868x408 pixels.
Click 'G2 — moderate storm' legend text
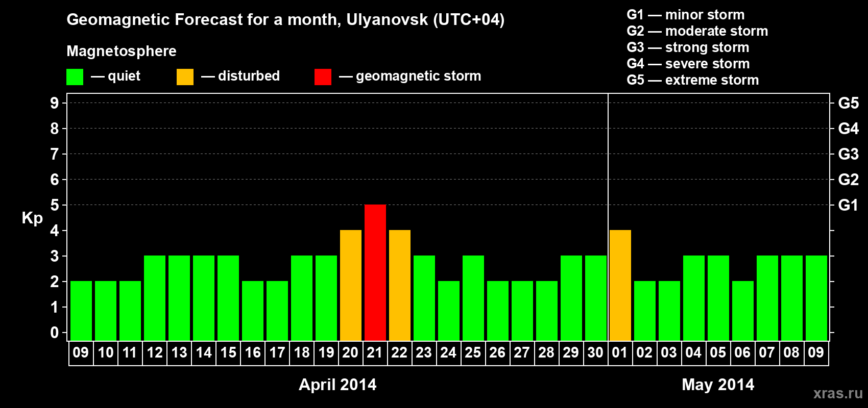coord(697,31)
